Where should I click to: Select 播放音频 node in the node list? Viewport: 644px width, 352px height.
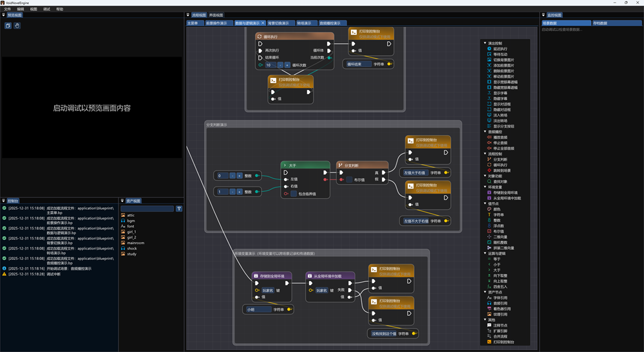[499, 137]
